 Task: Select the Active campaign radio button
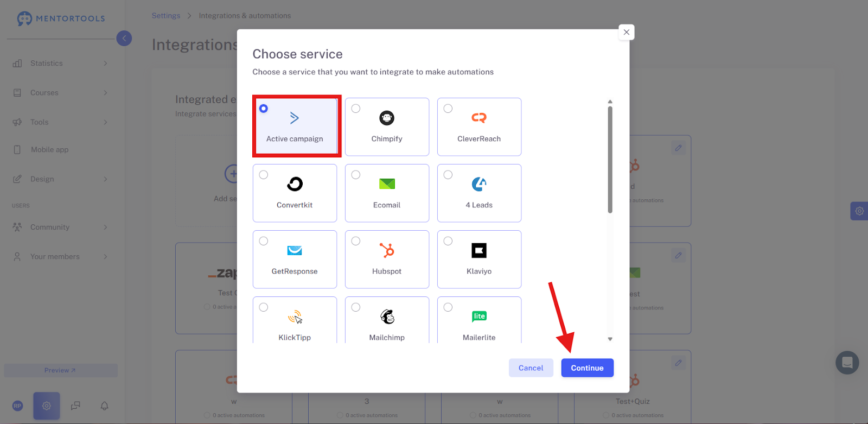point(264,109)
